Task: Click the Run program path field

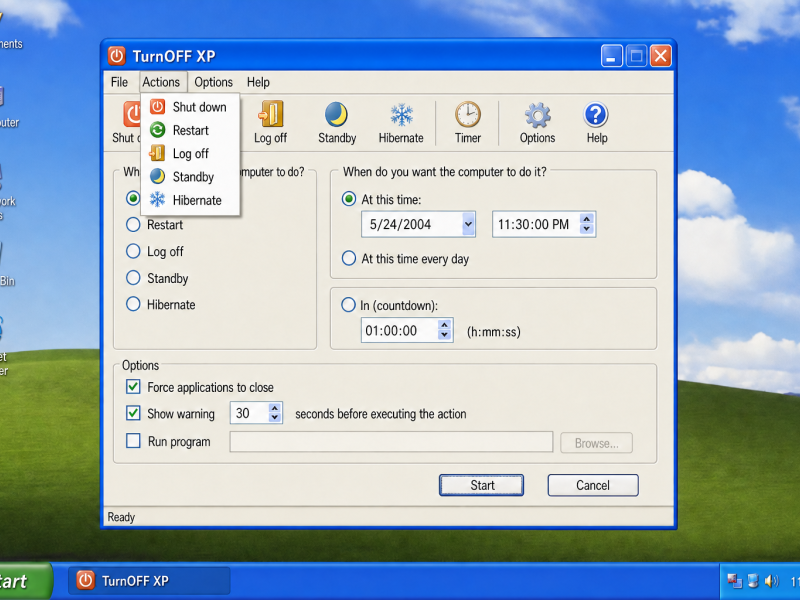Action: click(x=391, y=442)
